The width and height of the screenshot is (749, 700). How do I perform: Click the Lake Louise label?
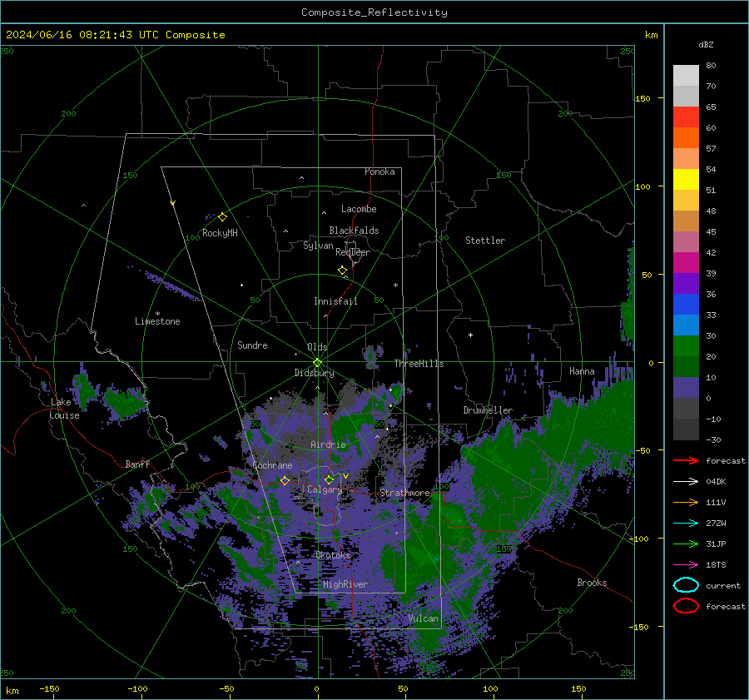coord(64,409)
